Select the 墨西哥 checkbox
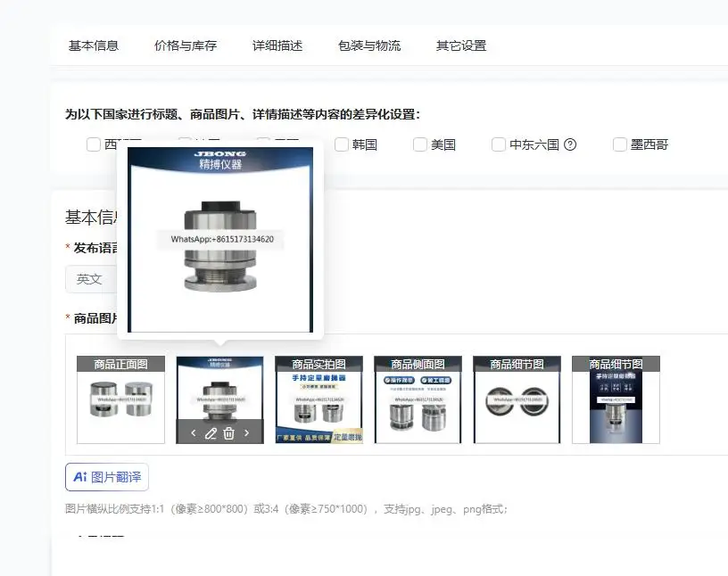The height and width of the screenshot is (576, 728). pyautogui.click(x=620, y=144)
